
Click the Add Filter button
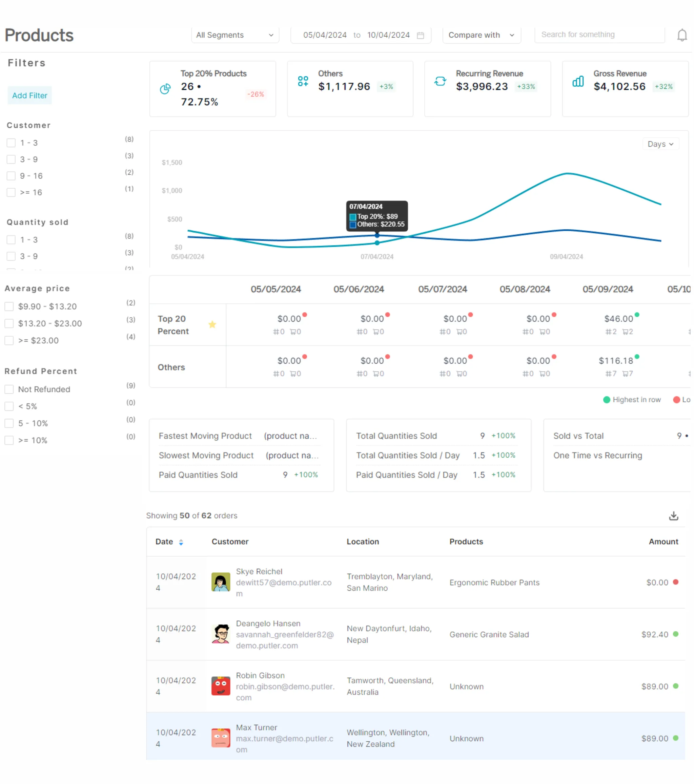[x=30, y=96]
